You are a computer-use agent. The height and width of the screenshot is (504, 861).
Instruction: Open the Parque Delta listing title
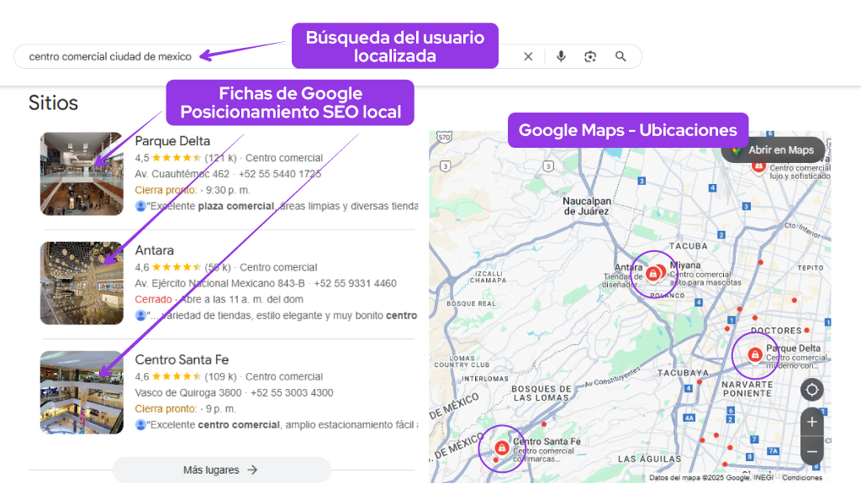[172, 141]
